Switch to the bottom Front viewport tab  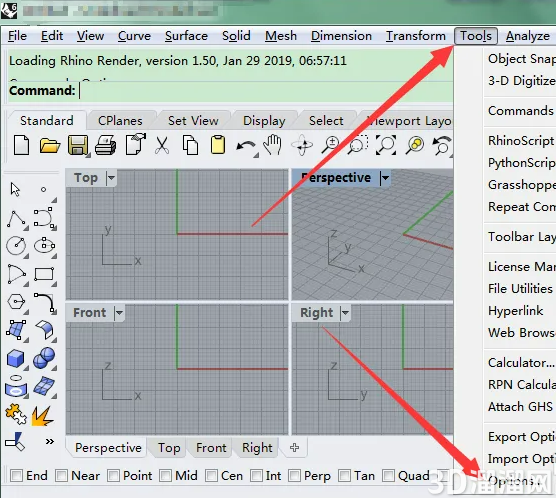tap(211, 448)
